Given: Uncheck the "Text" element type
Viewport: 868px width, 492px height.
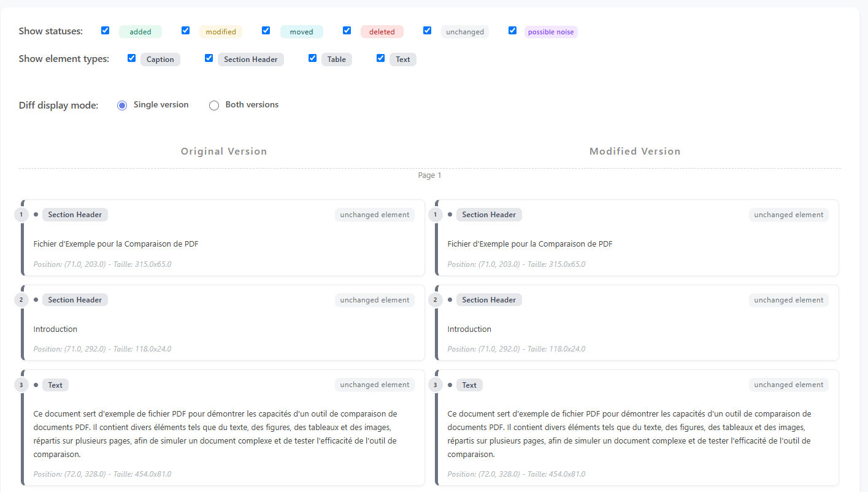Looking at the screenshot, I should [380, 58].
